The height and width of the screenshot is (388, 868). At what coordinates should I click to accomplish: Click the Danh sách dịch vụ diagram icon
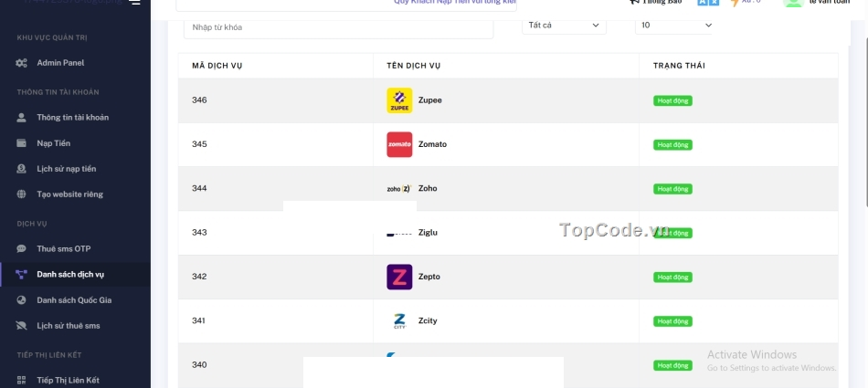coord(22,275)
